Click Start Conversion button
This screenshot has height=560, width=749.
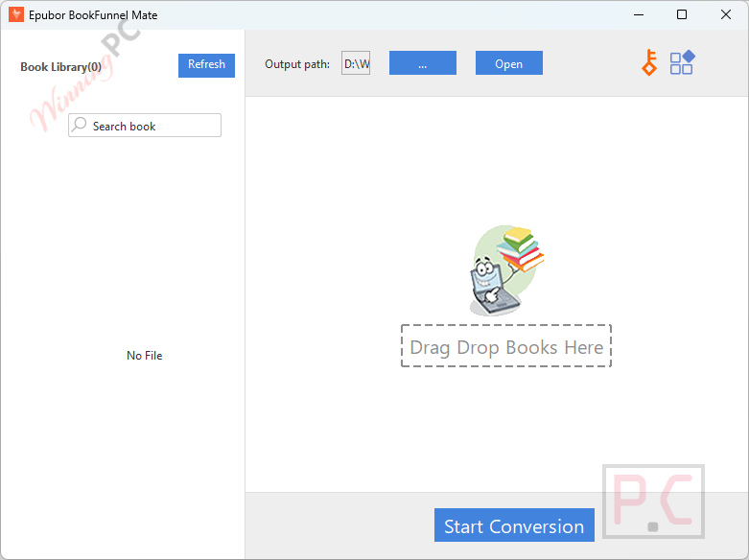tap(514, 525)
